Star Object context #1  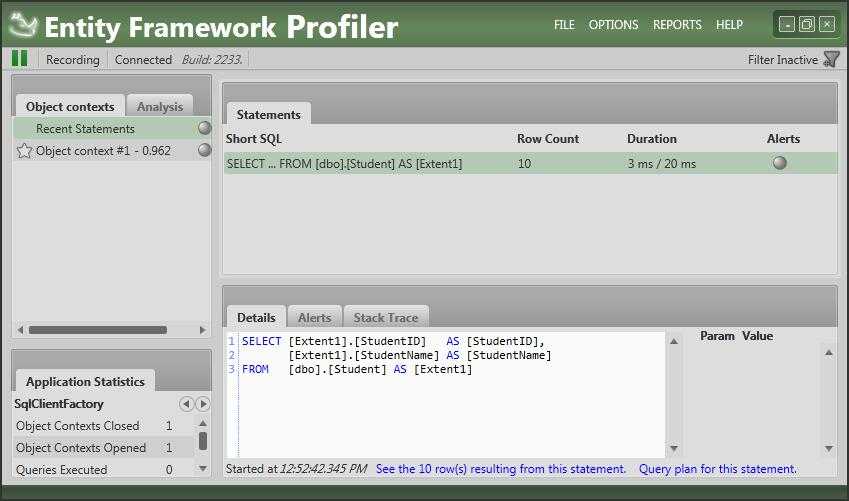pos(24,151)
